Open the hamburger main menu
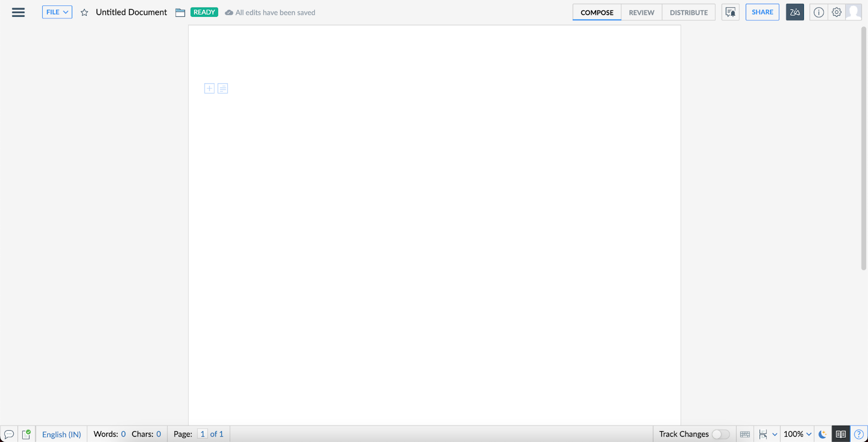Image resolution: width=868 pixels, height=442 pixels. coord(18,12)
